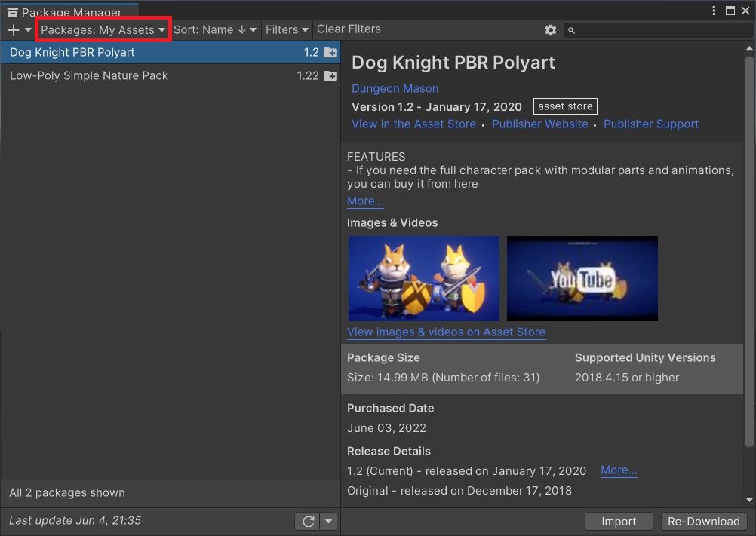Viewport: 756px width, 536px height.
Task: Open Dungeon Mason publisher link
Action: click(x=395, y=89)
